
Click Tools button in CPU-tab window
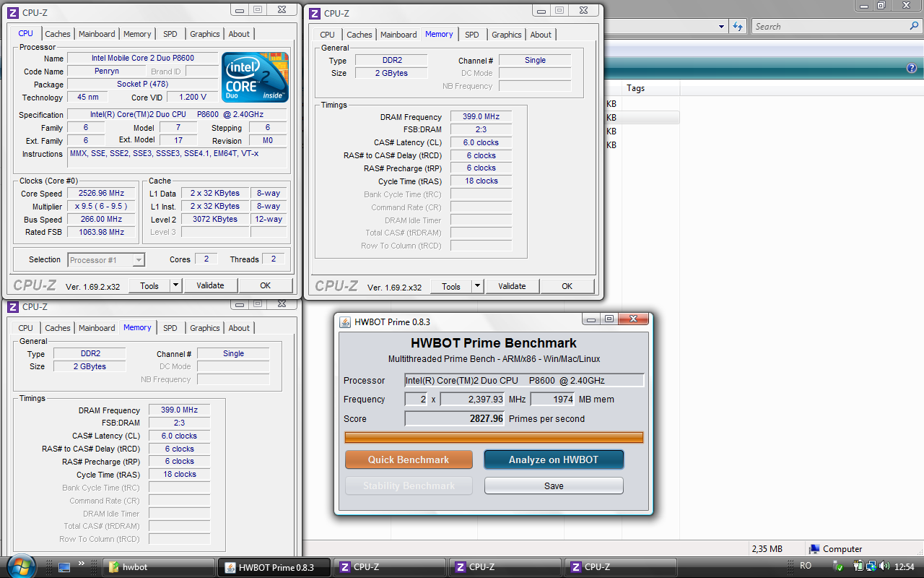click(149, 285)
